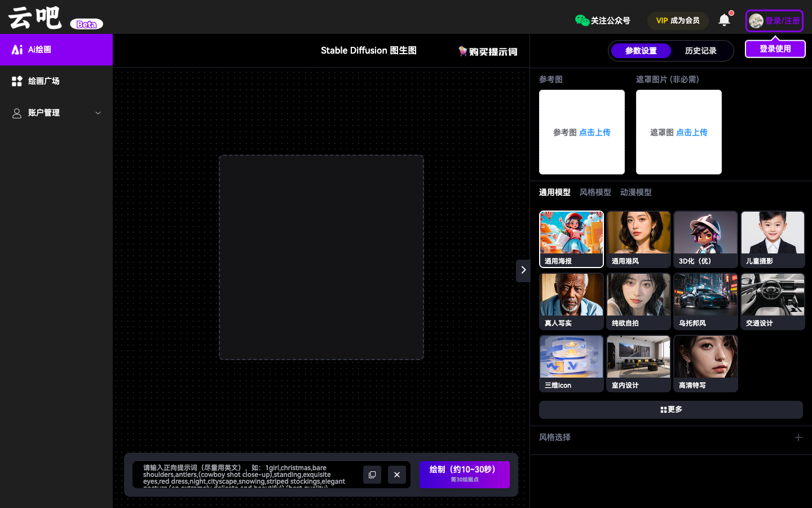Click the user avatar for login/register

(756, 21)
